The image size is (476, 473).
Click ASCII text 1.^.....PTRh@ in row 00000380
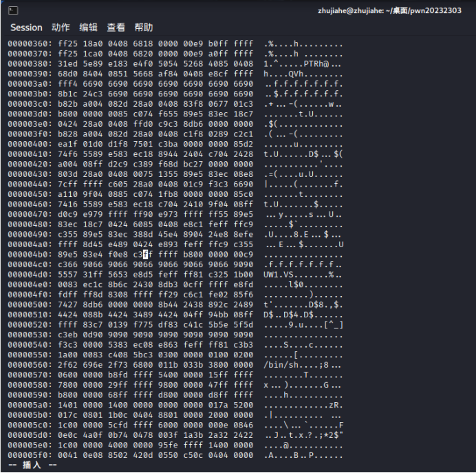296,64
